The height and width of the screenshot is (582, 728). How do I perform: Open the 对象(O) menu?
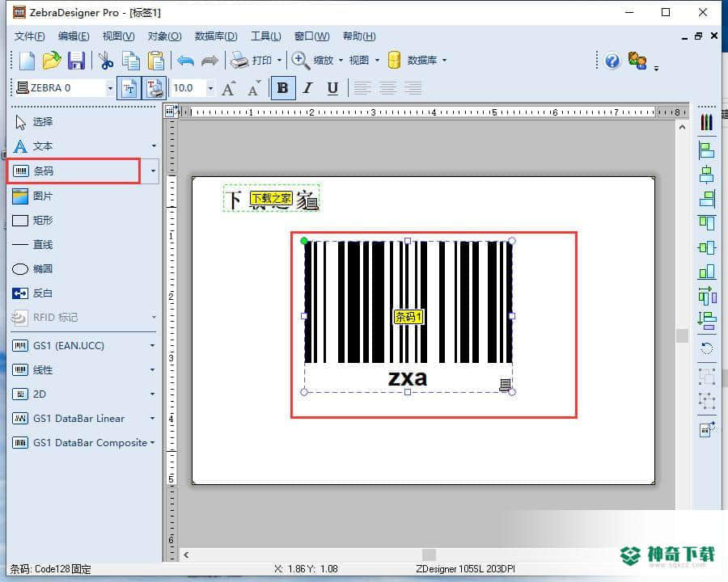pyautogui.click(x=164, y=36)
